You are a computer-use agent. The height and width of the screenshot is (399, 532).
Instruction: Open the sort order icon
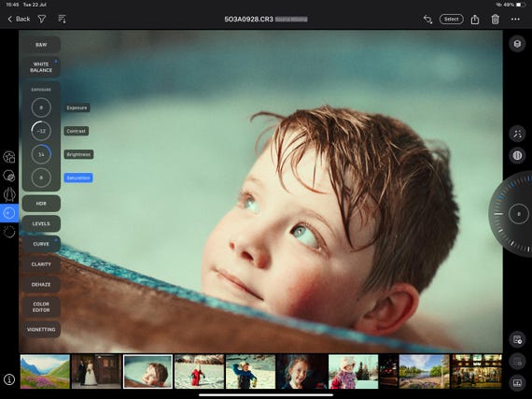63,19
